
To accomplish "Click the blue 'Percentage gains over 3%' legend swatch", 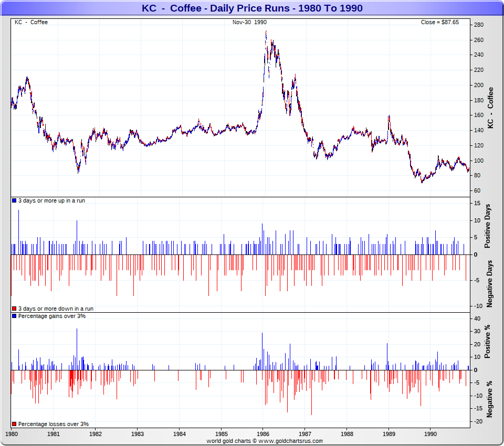I will pyautogui.click(x=14, y=316).
